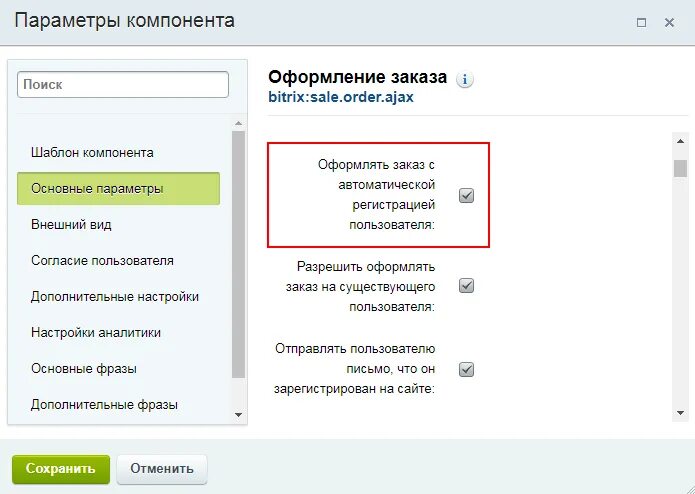Viewport: 695px width, 494px height.
Task: Click label Оформлять заказ с автоматической регистрацией
Action: (x=376, y=195)
